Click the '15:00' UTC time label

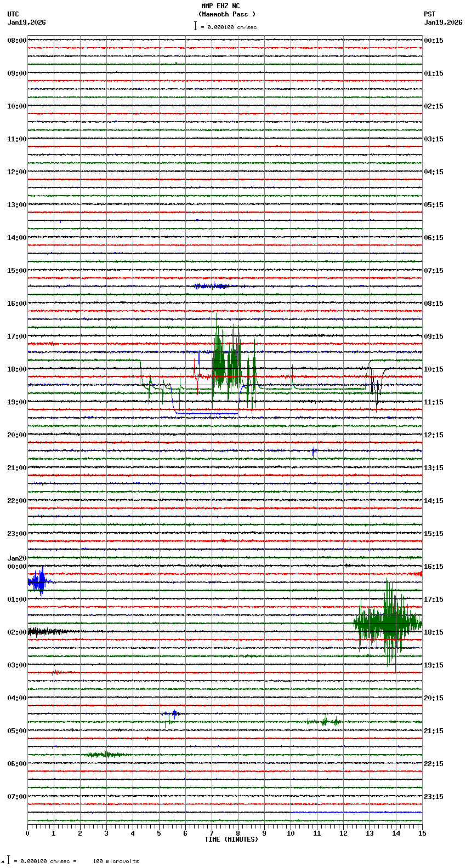coord(17,271)
